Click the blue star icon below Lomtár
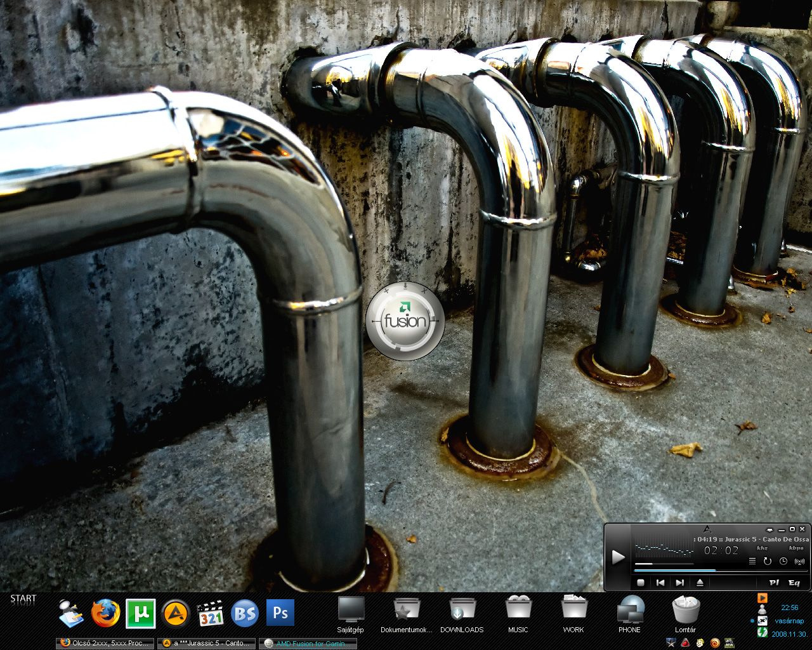 (671, 642)
